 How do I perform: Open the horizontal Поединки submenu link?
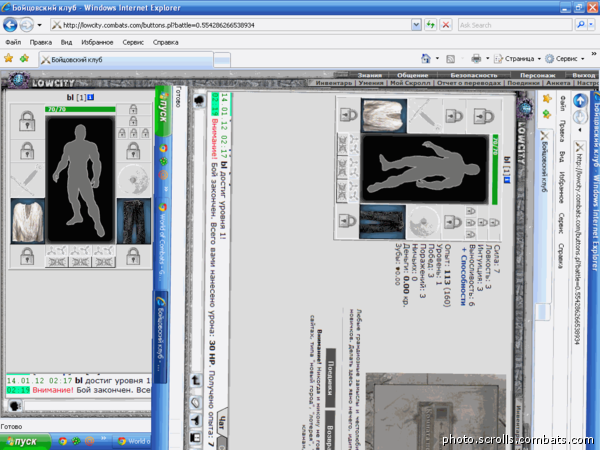click(x=523, y=83)
